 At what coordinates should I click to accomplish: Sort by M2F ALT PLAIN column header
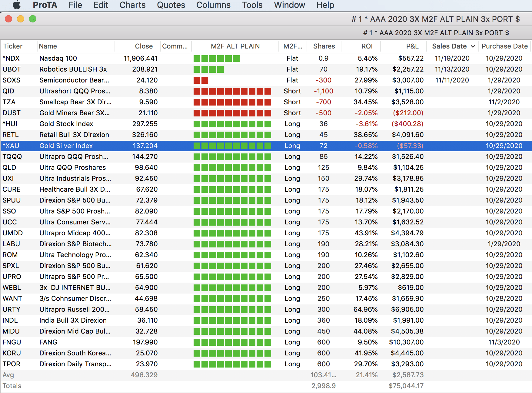235,46
